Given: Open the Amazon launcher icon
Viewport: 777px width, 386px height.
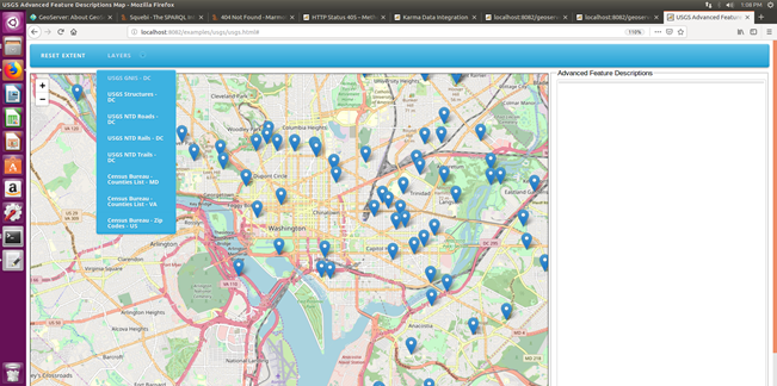Looking at the screenshot, I should pyautogui.click(x=12, y=189).
